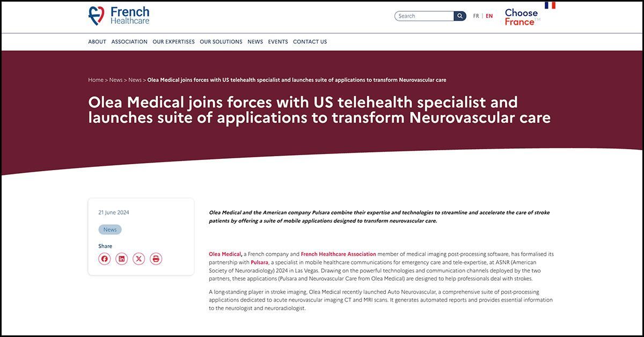The image size is (644, 337).
Task: Share article on X
Action: (139, 259)
